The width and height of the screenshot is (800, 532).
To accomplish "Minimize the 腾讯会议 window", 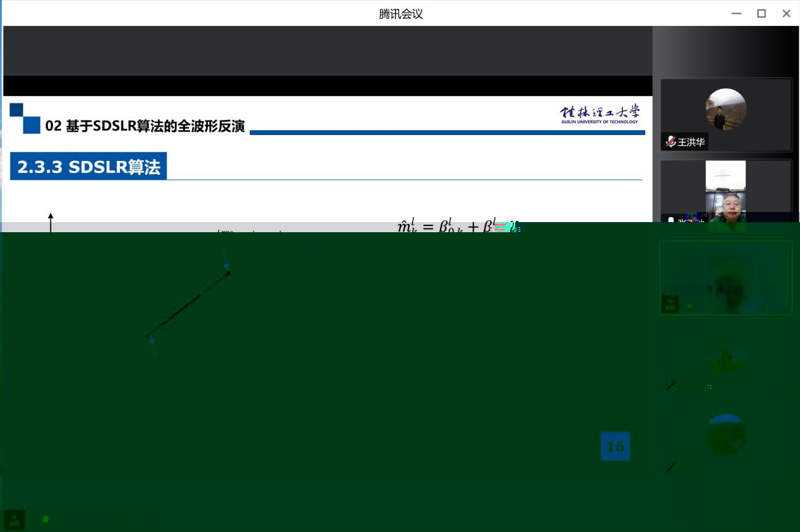I will [736, 13].
